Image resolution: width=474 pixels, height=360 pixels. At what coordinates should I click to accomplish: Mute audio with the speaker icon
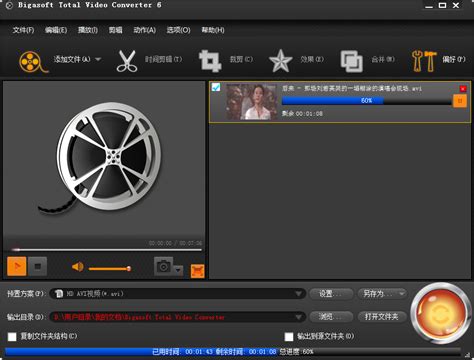tap(78, 267)
